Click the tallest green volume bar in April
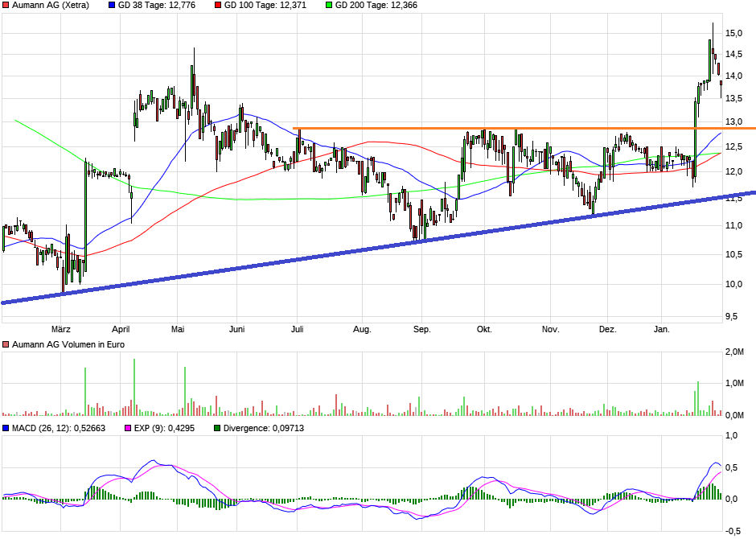Viewport: 756px width, 539px height. (x=134, y=388)
